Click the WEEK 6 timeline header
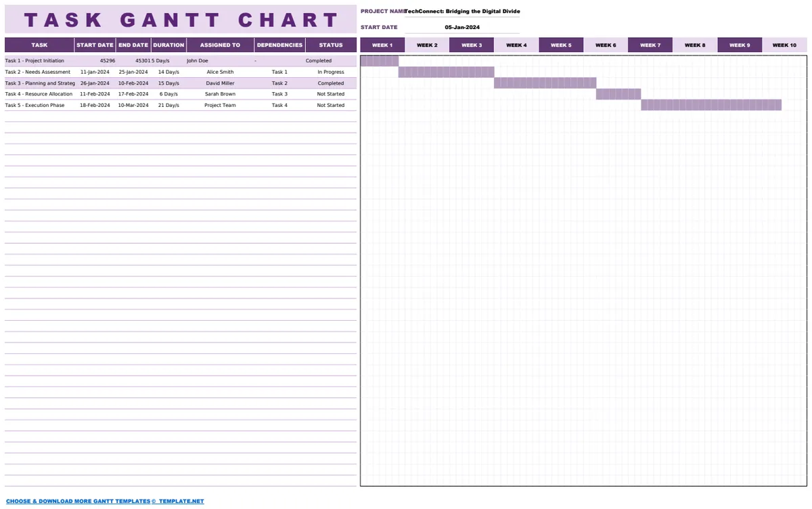812x509 pixels. pyautogui.click(x=606, y=45)
